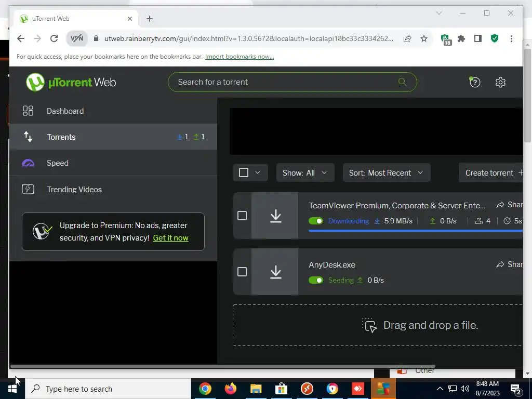Click the horizontal scrollbar at the window bottom

pyautogui.click(x=222, y=366)
